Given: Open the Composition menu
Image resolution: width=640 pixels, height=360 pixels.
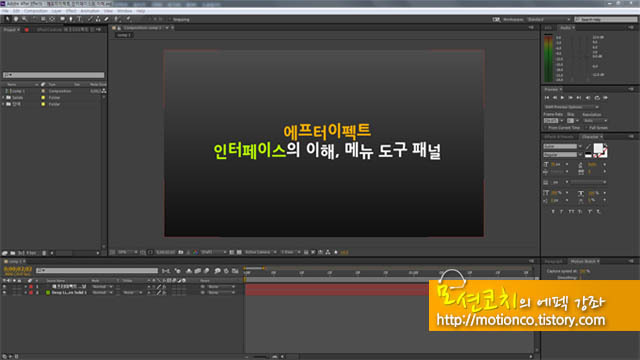Looking at the screenshot, I should click(x=36, y=11).
